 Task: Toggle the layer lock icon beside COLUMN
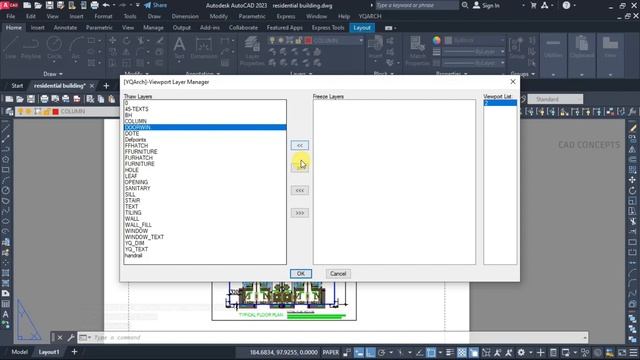tap(46, 111)
